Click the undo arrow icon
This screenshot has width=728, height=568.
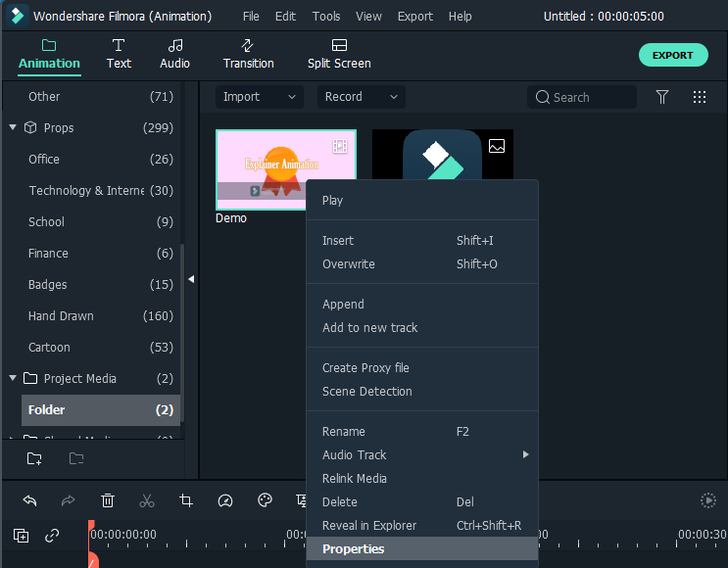(x=29, y=500)
